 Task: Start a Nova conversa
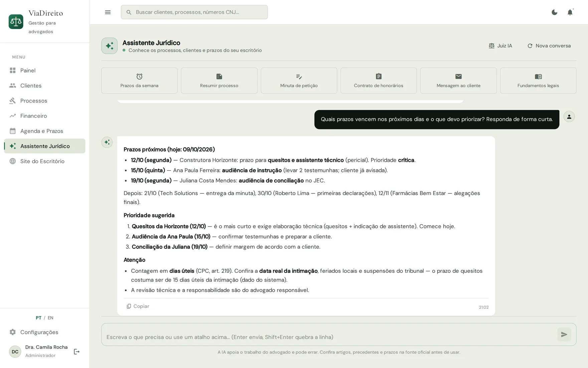[x=549, y=46]
